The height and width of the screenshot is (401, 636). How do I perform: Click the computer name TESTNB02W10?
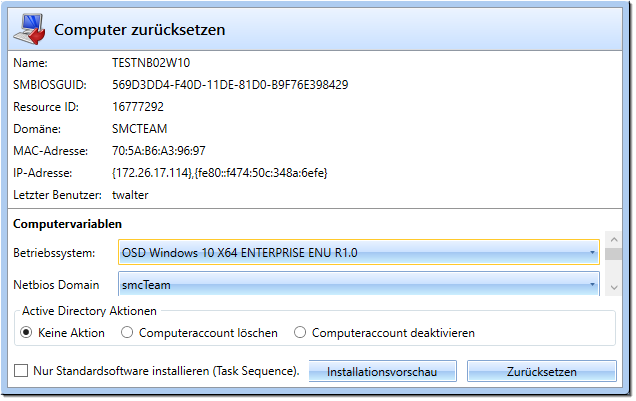[151, 63]
